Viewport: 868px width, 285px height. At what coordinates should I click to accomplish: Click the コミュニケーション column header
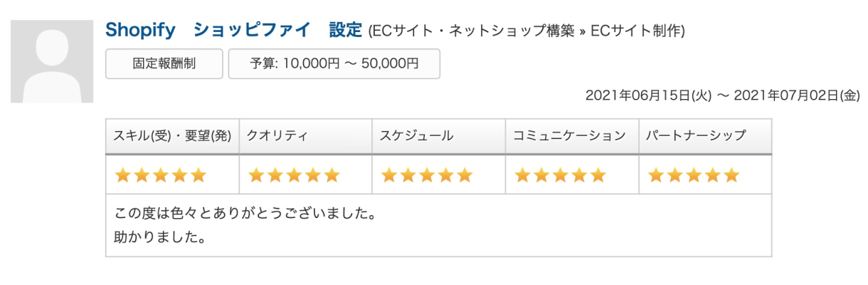570,136
